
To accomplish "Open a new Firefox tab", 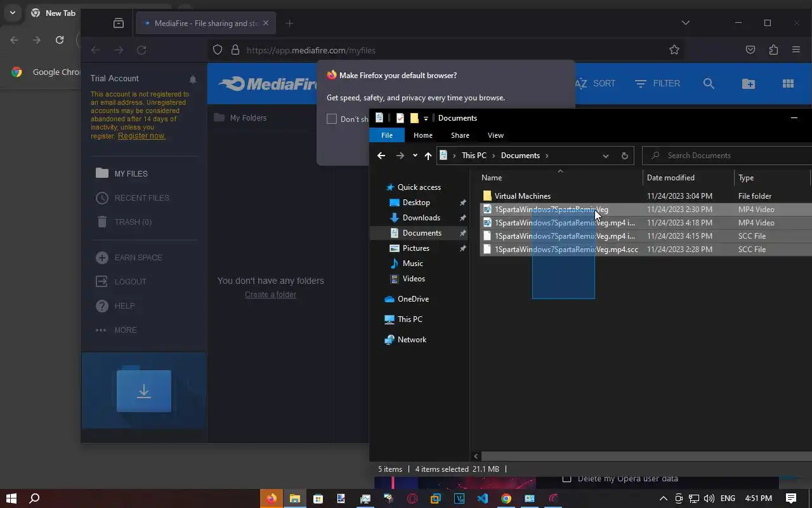I will coord(289,23).
